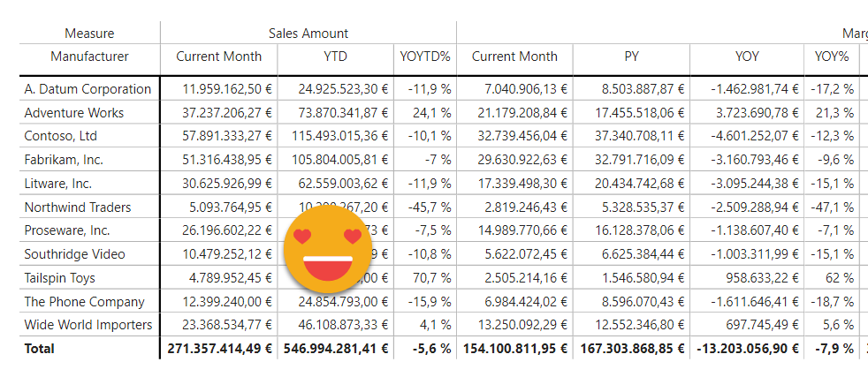The image size is (868, 392).
Task: Click the Total row label
Action: 40,349
